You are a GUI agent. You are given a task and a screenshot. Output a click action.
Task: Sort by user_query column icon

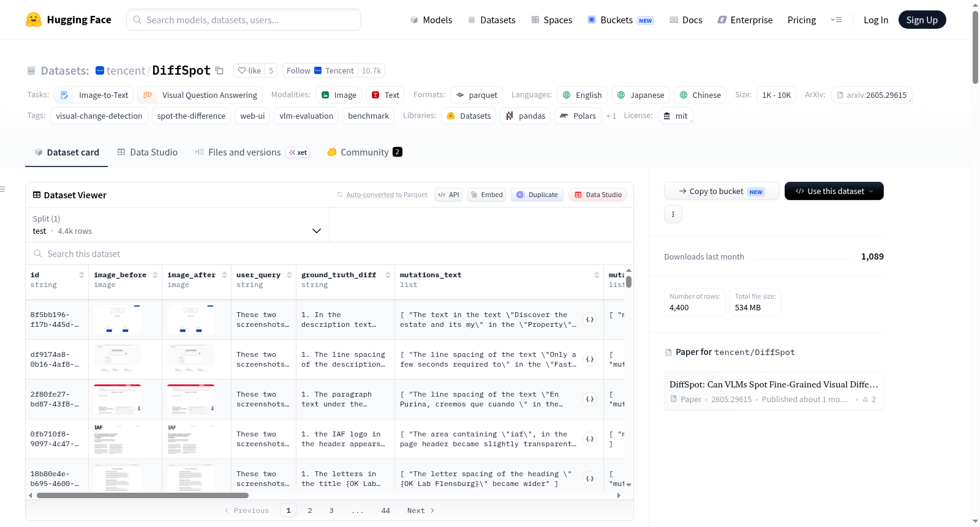click(289, 275)
